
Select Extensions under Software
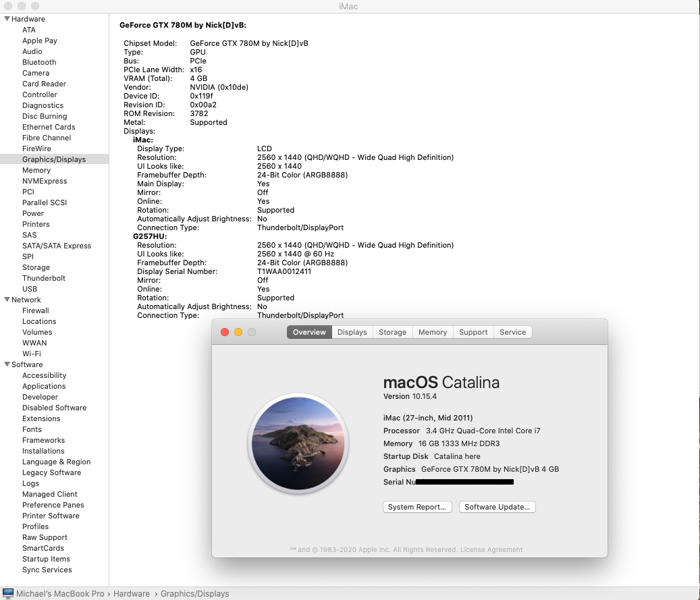click(x=41, y=418)
